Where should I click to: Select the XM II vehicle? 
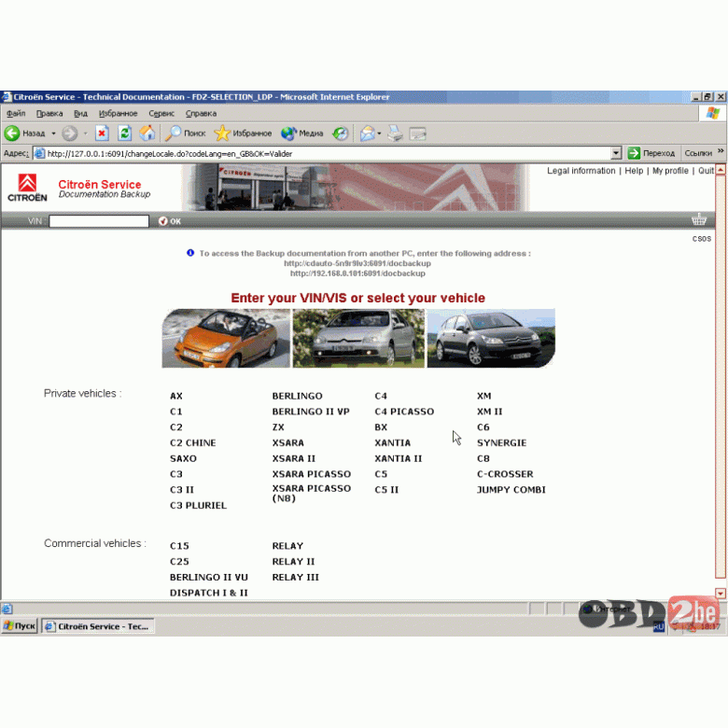coord(489,412)
